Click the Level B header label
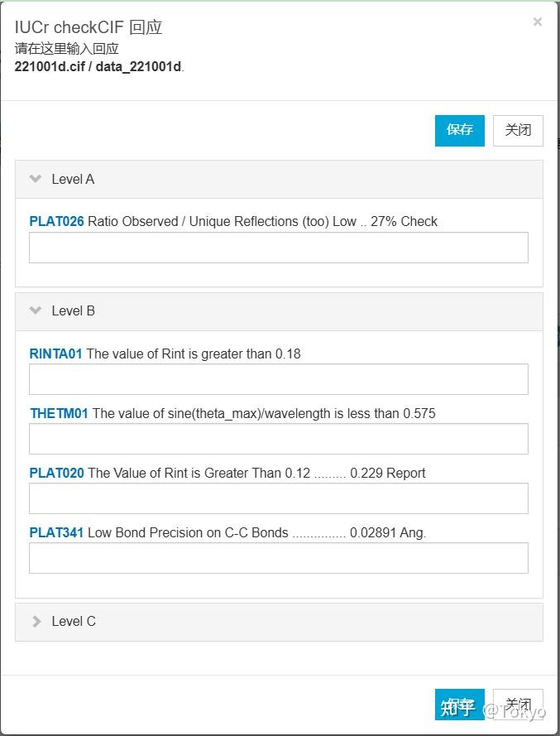This screenshot has height=736, width=560. [x=73, y=310]
